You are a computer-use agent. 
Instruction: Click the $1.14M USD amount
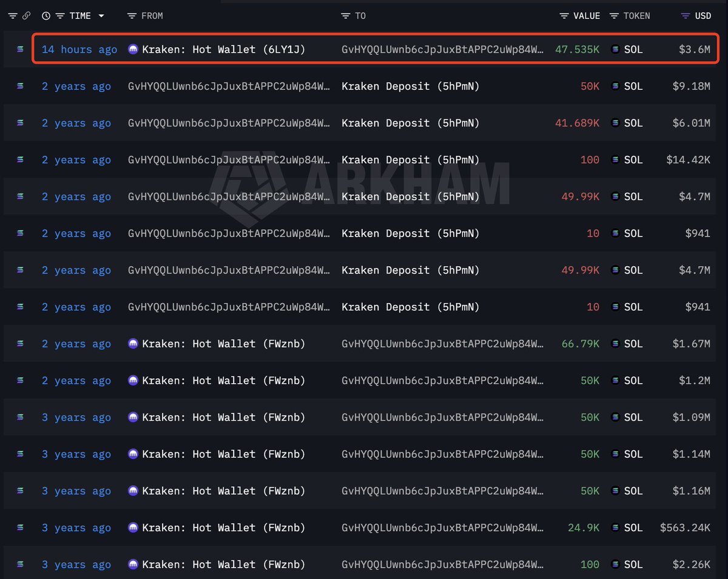click(692, 454)
